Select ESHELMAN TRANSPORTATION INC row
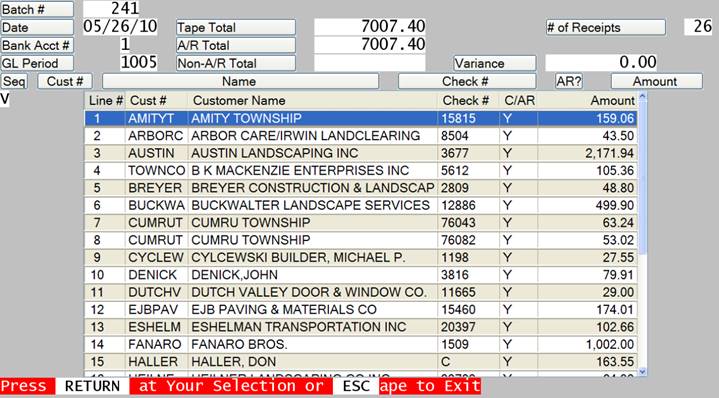Screen dimensions: 719x398 pyautogui.click(x=361, y=327)
